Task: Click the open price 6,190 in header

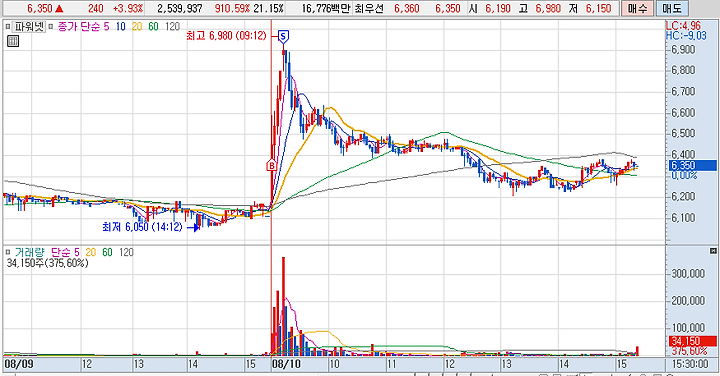Action: pos(498,8)
